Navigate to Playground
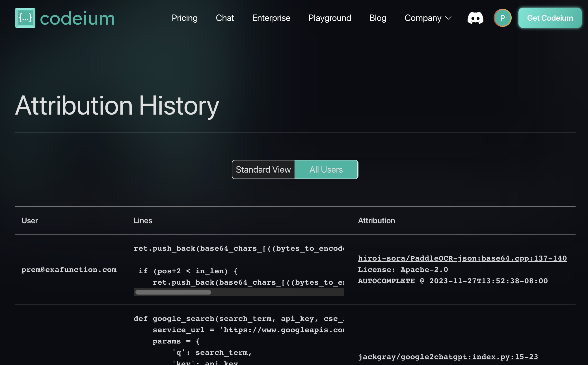The image size is (588, 365). coord(330,18)
